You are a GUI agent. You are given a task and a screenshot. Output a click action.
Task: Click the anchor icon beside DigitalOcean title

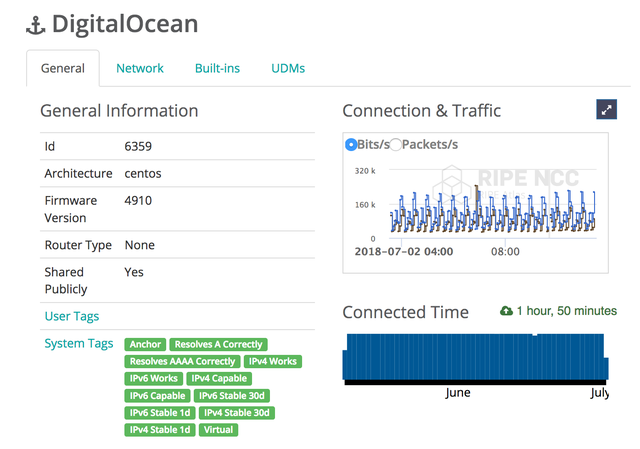tap(36, 25)
